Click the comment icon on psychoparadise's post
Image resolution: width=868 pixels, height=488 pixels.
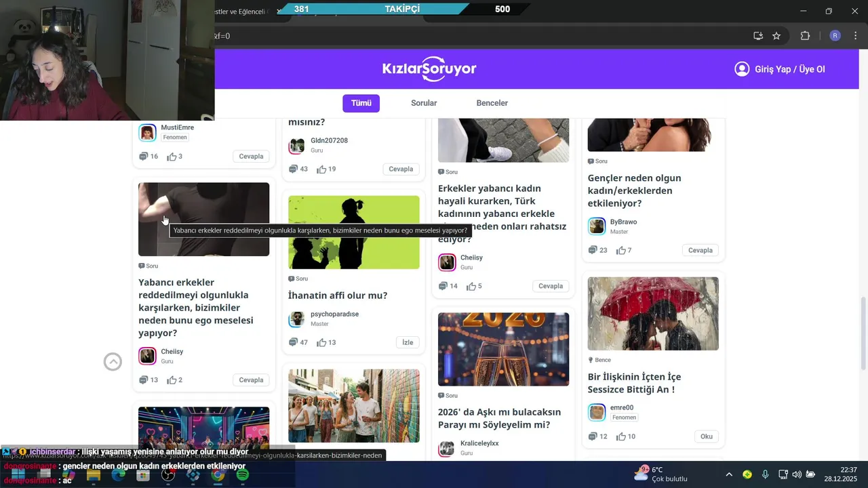tap(293, 343)
